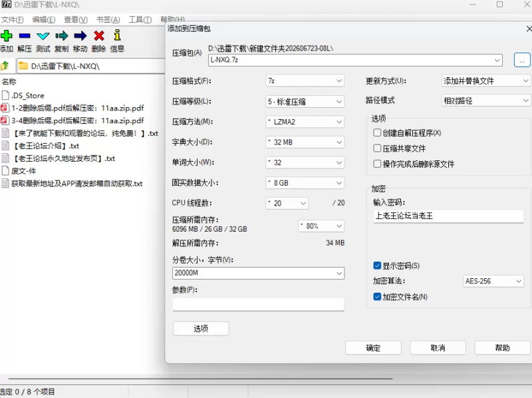Viewport: 532px width, 398px height.
Task: Uncheck 加密文件名 checkbox
Action: point(377,297)
